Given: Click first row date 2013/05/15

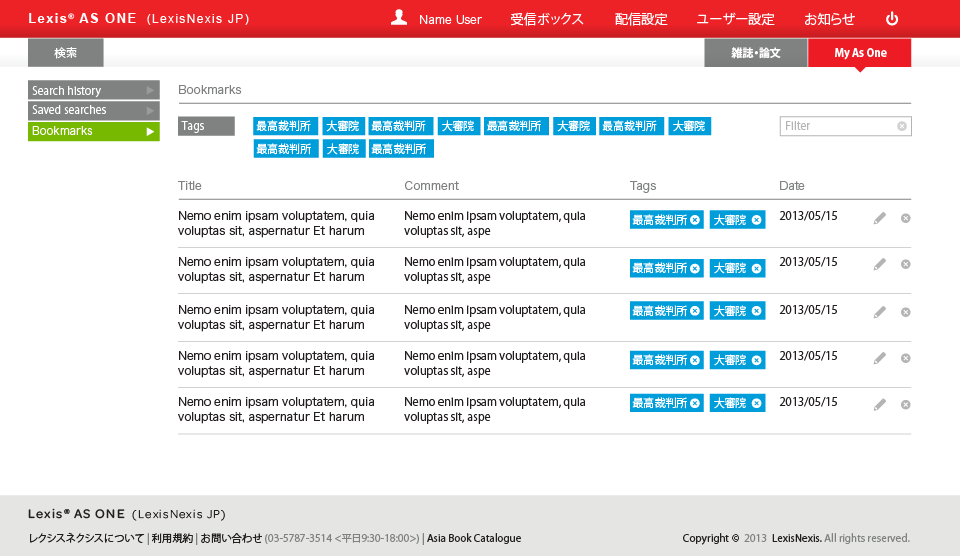Looking at the screenshot, I should point(808,216).
